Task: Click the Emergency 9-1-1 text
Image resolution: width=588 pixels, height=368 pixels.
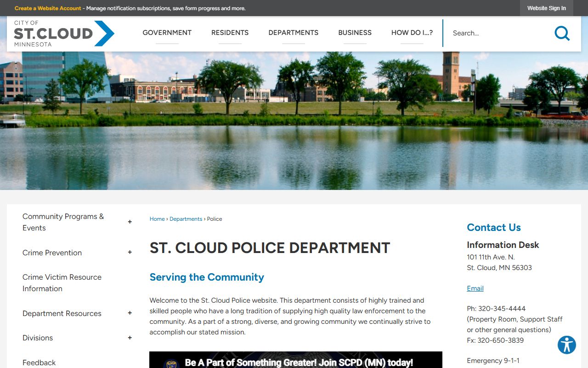Action: 493,361
